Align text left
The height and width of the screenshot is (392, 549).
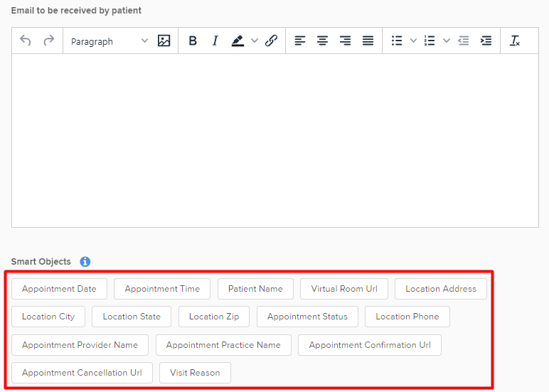click(299, 41)
